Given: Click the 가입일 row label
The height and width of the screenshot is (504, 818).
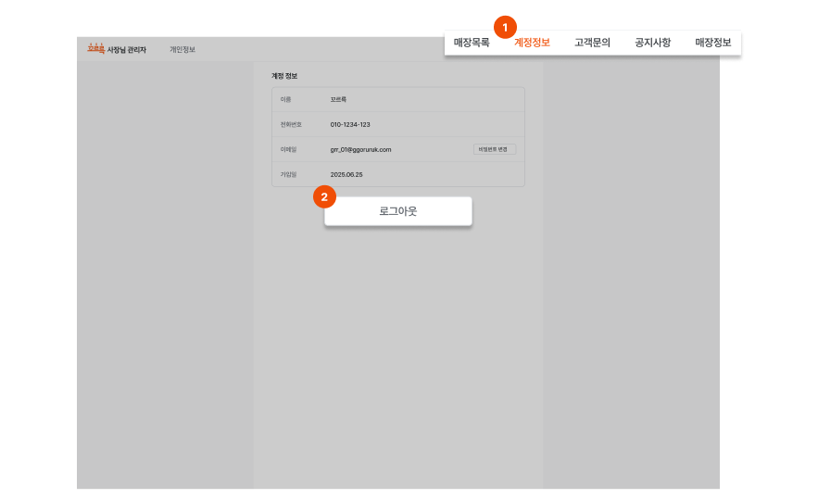Looking at the screenshot, I should pyautogui.click(x=288, y=175).
